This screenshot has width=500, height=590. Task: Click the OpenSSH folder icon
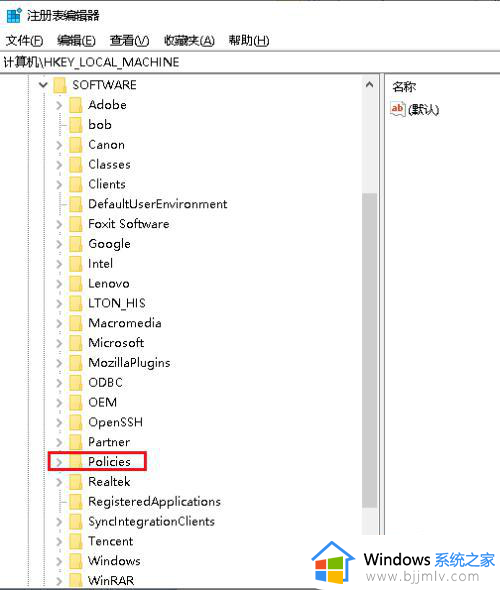click(x=76, y=422)
